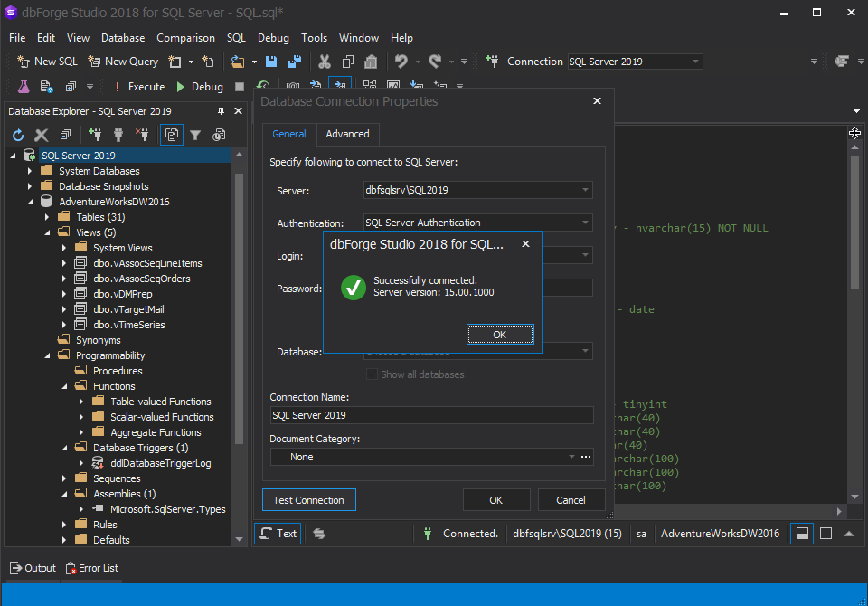The height and width of the screenshot is (606, 868).
Task: Click the Redo arrow icon
Action: (435, 62)
